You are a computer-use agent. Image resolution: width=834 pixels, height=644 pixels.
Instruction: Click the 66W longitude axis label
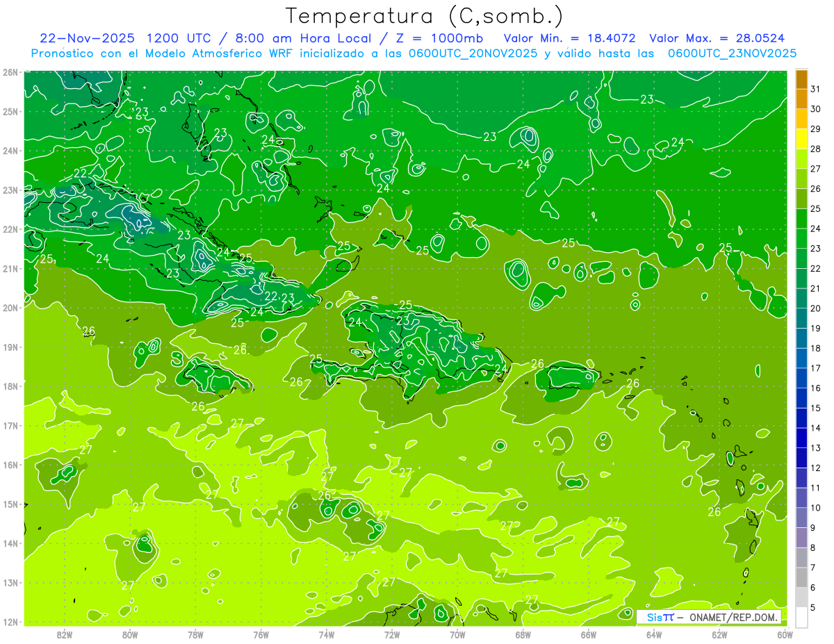coord(588,634)
